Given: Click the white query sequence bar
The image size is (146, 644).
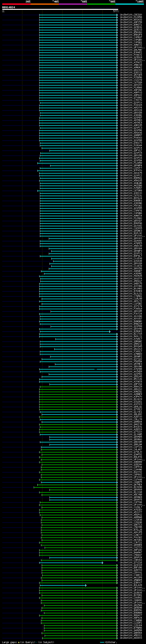Looking at the screenshot, I should pos(60,9).
